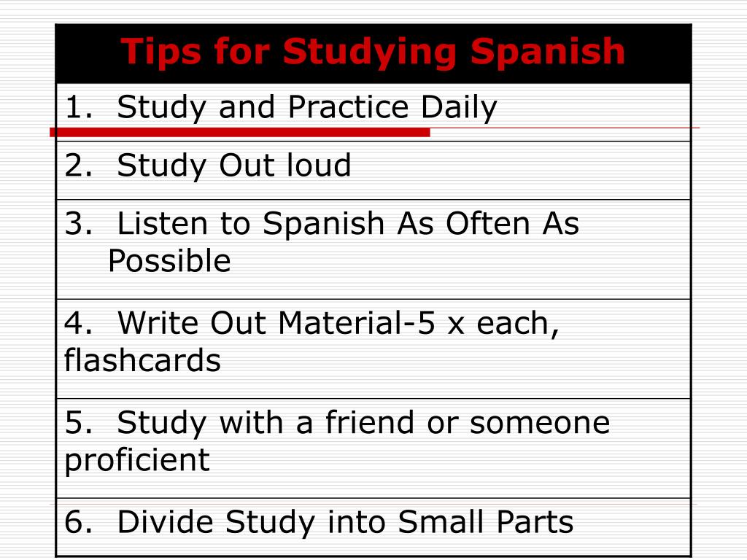Screen dimensions: 747x560
Task: Click the word 'Possible' in row three
Action: 169,261
